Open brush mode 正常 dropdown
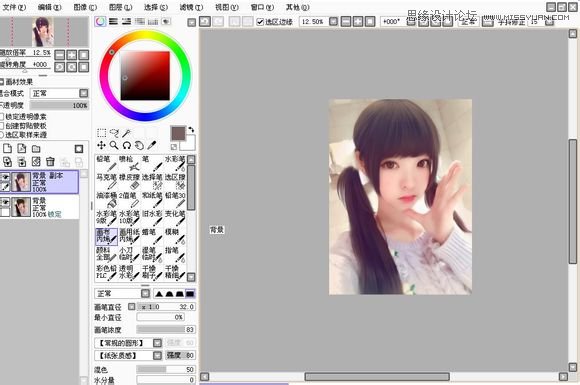The height and width of the screenshot is (385, 580). coord(145,294)
